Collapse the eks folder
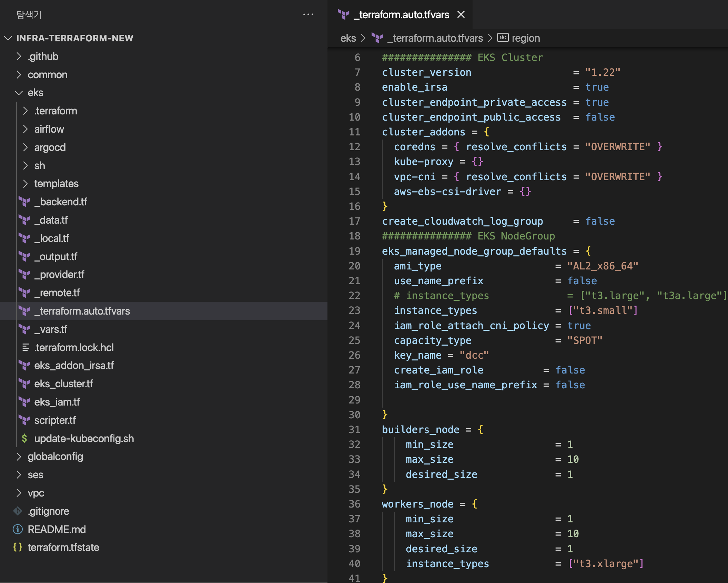The width and height of the screenshot is (728, 583). click(x=19, y=93)
